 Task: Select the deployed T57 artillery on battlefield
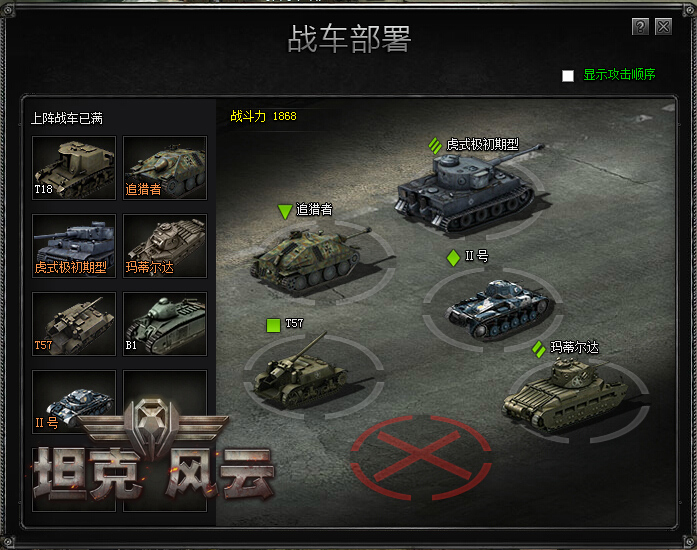[x=300, y=373]
